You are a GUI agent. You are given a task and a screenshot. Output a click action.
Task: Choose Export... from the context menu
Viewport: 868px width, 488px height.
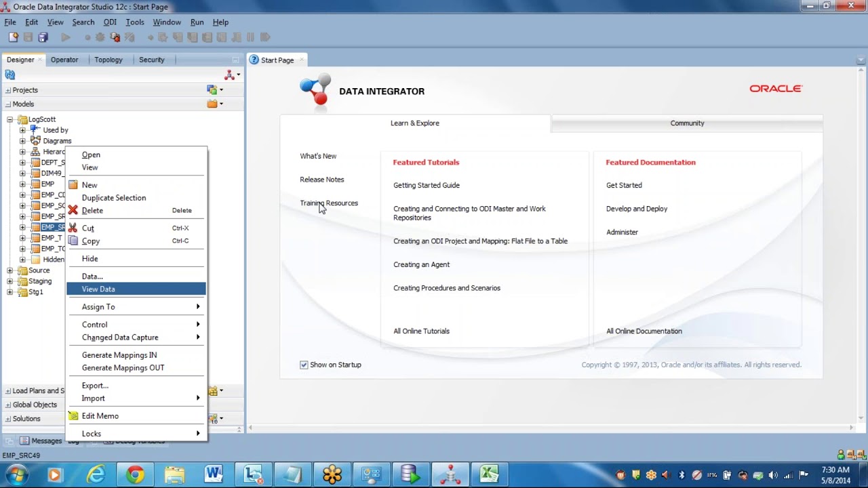click(136, 385)
